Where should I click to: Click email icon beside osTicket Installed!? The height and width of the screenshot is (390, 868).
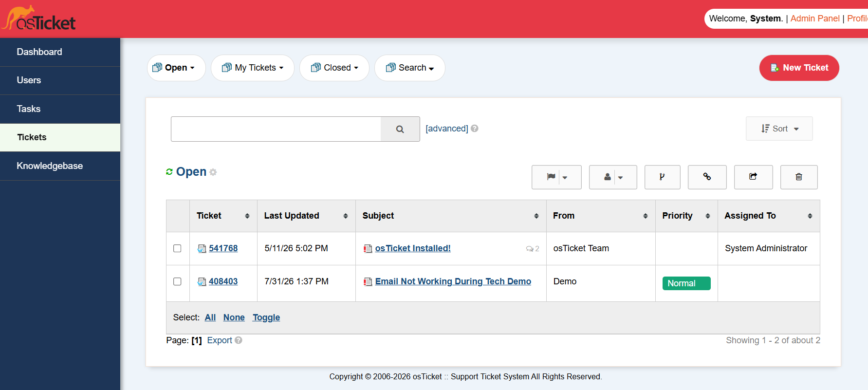pyautogui.click(x=368, y=249)
